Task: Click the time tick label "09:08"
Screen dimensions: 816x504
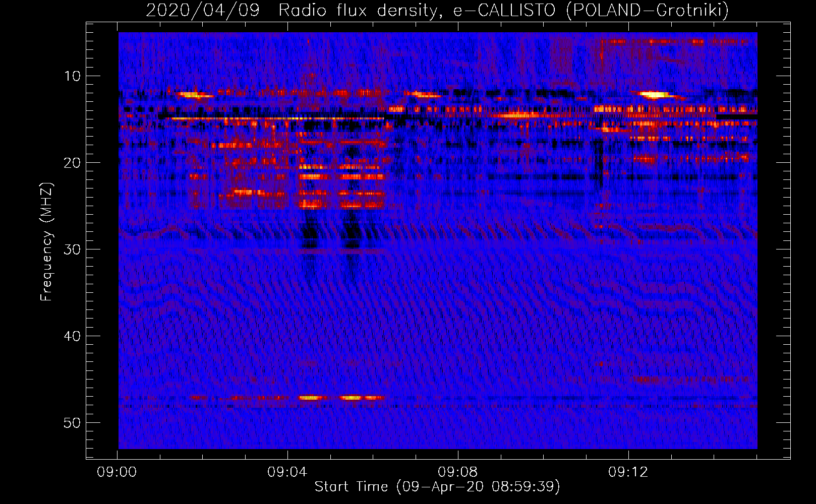Action: [458, 472]
